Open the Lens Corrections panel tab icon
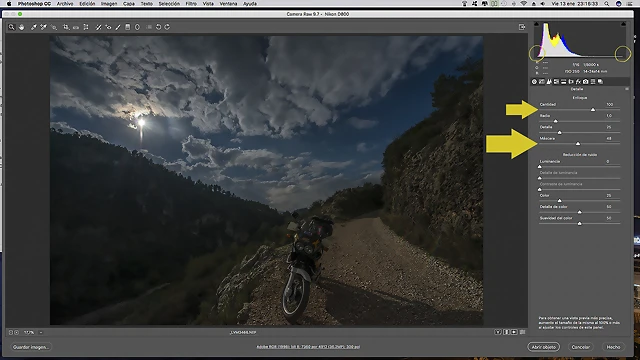 pos(571,82)
